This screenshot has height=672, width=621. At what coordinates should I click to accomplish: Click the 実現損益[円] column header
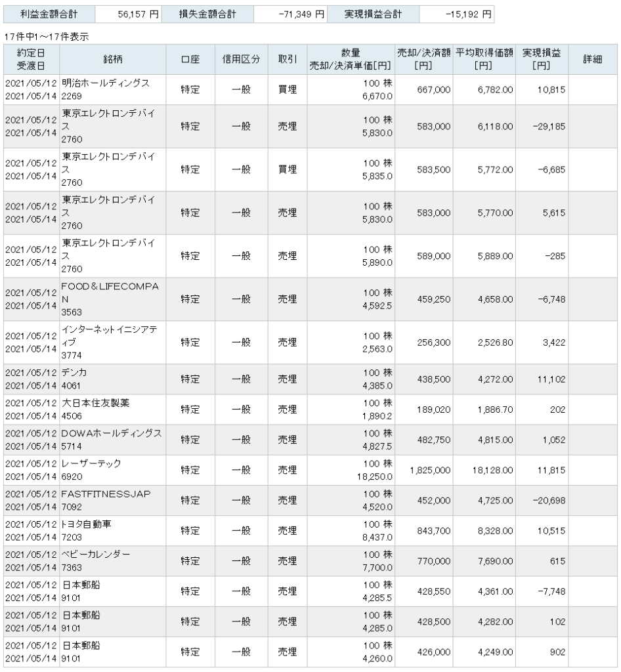pyautogui.click(x=542, y=60)
